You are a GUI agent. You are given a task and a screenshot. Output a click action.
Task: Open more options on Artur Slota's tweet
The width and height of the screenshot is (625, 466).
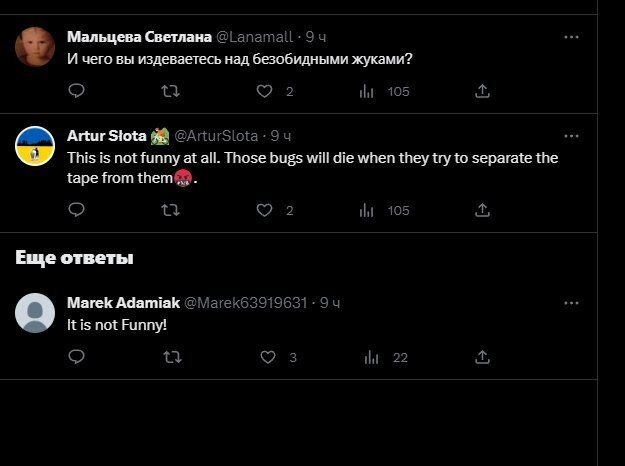(571, 135)
